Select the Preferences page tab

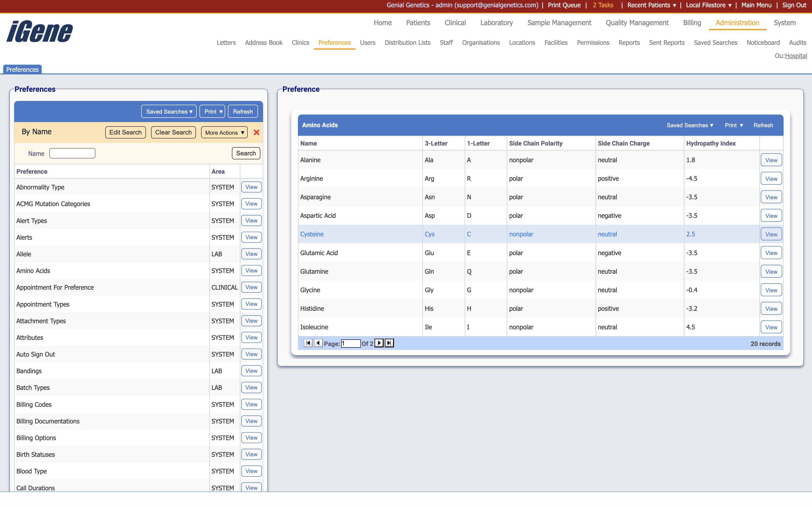point(23,69)
